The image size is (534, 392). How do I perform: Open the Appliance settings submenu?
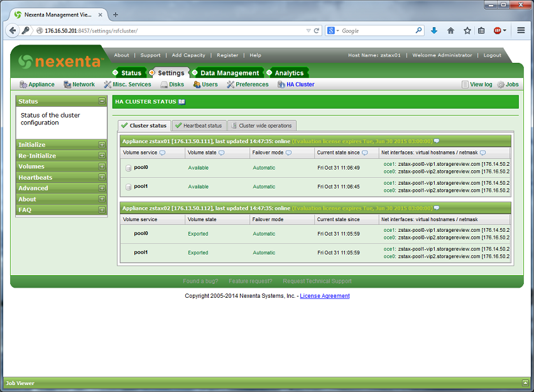point(37,84)
